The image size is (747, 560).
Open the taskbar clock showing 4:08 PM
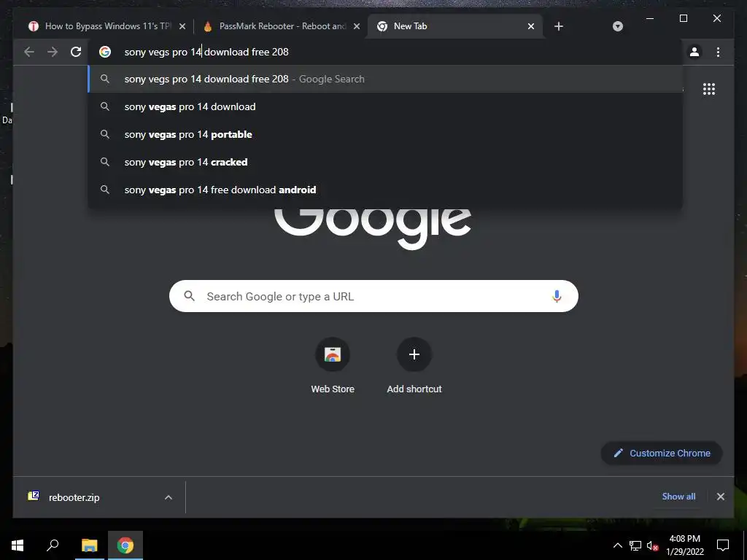coord(684,545)
